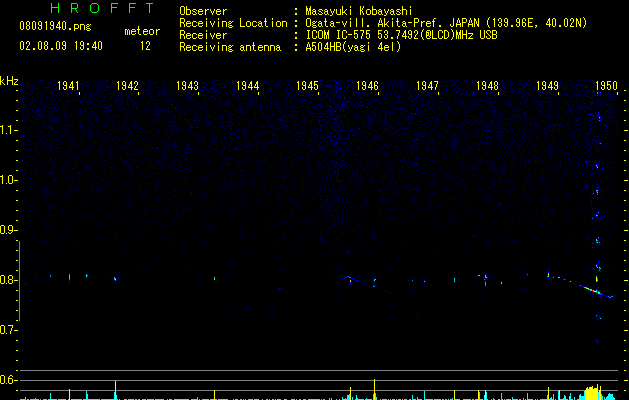Click the Ogata-vill. Akita-Pref. JAPAN location text
Screen dimensions: 629x400
pyautogui.click(x=446, y=23)
